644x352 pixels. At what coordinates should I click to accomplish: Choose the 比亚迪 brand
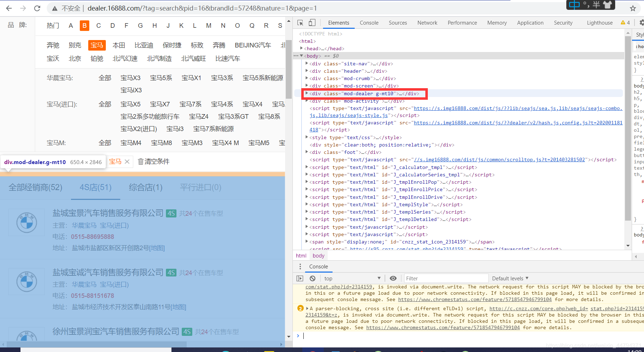pos(144,45)
